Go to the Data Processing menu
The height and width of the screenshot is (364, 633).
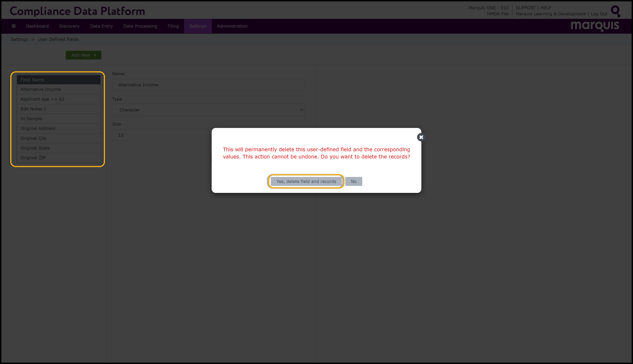[x=140, y=26]
